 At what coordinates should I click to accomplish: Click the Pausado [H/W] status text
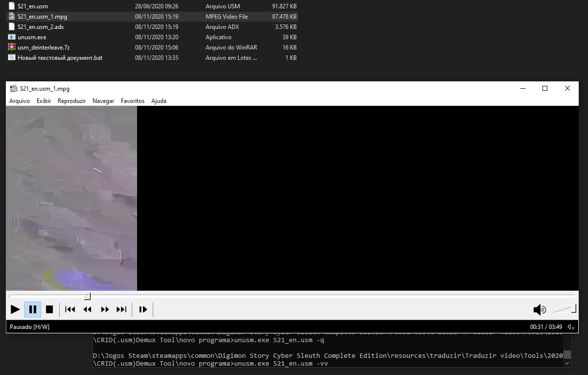(29, 326)
